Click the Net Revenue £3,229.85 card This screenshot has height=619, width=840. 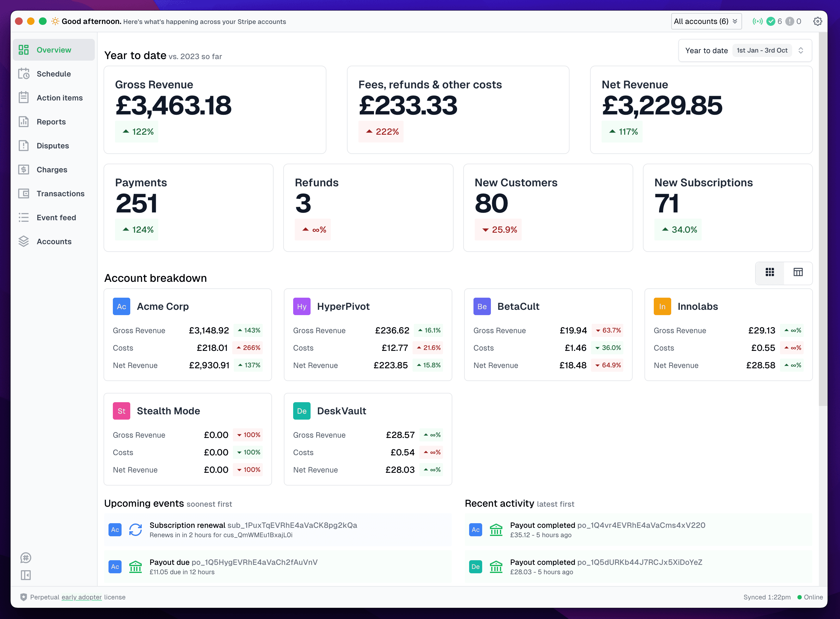point(701,110)
